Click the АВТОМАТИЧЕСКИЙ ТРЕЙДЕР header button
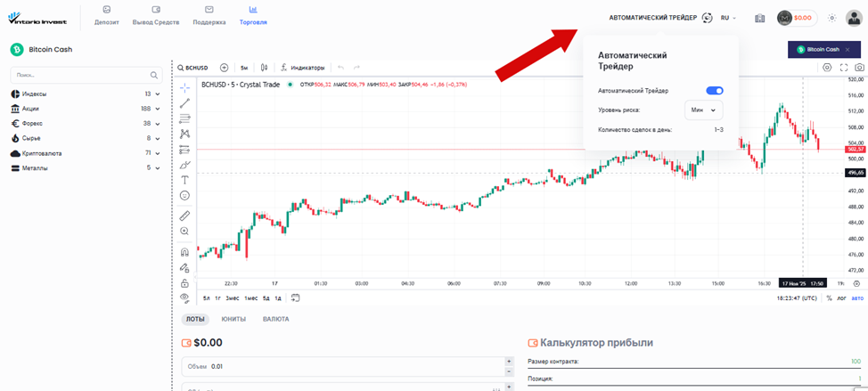Screen dimensions: 868x391 (x=660, y=18)
